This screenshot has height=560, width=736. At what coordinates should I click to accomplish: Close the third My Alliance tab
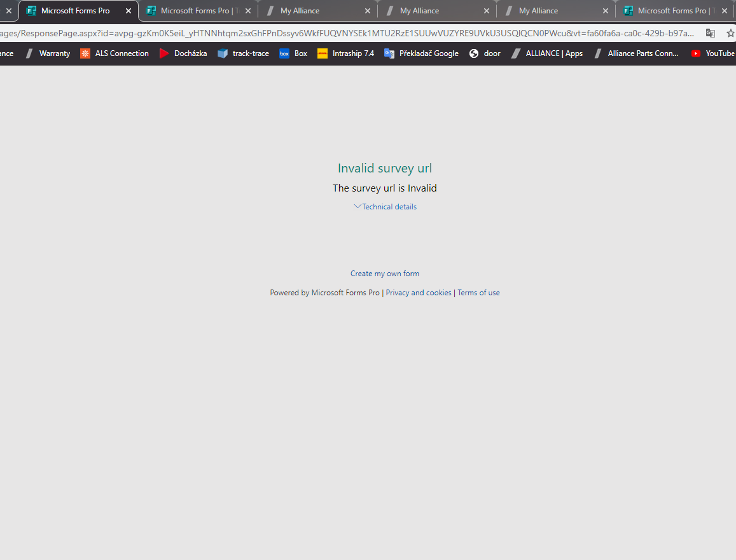coord(606,11)
